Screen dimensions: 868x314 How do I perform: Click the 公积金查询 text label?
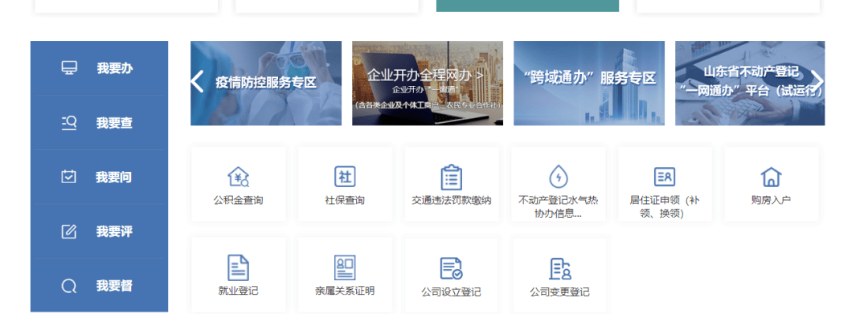239,200
